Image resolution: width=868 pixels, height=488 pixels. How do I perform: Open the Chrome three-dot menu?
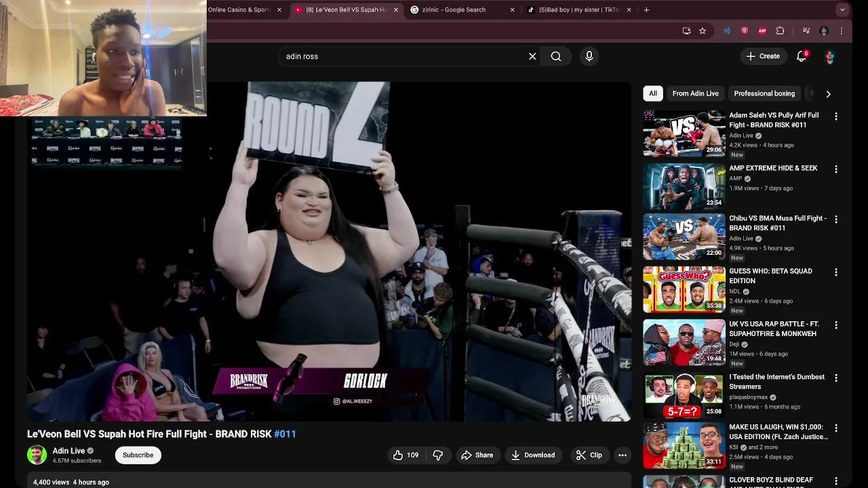[x=842, y=30]
